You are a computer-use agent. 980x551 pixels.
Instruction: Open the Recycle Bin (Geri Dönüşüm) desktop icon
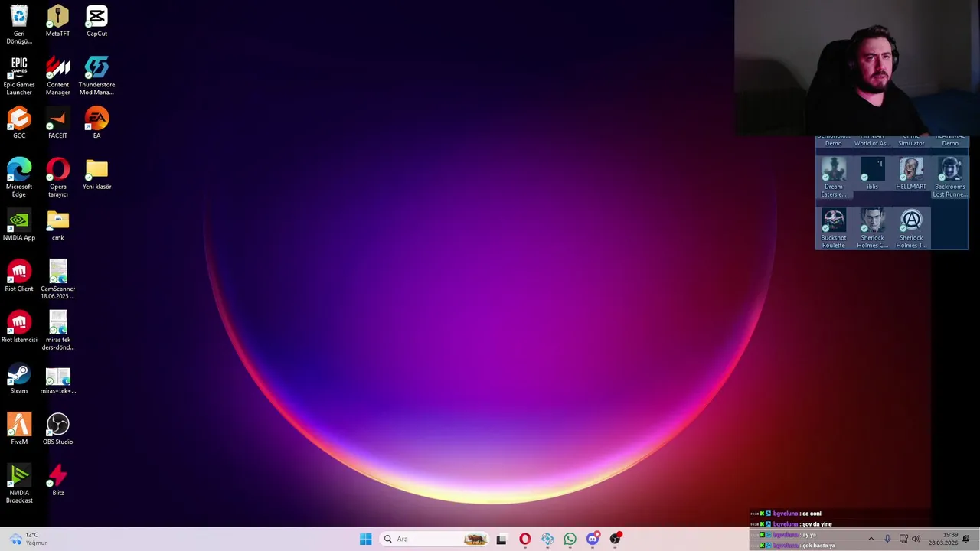19,24
